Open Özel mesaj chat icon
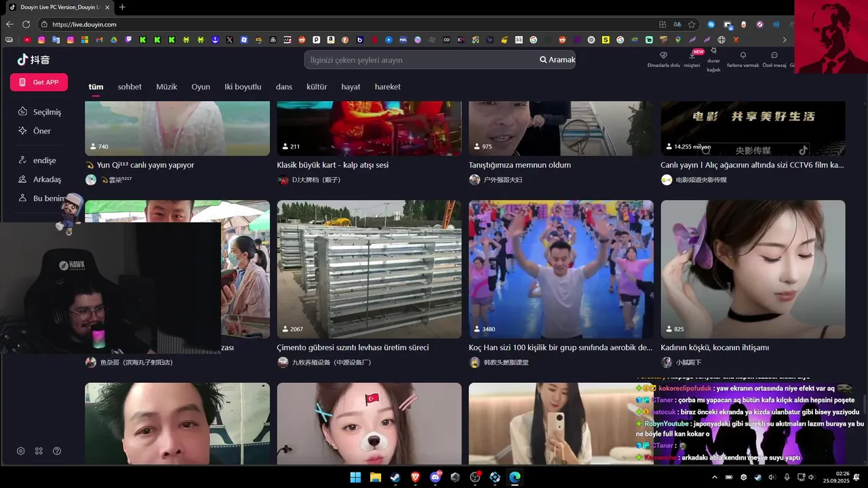 click(x=774, y=56)
